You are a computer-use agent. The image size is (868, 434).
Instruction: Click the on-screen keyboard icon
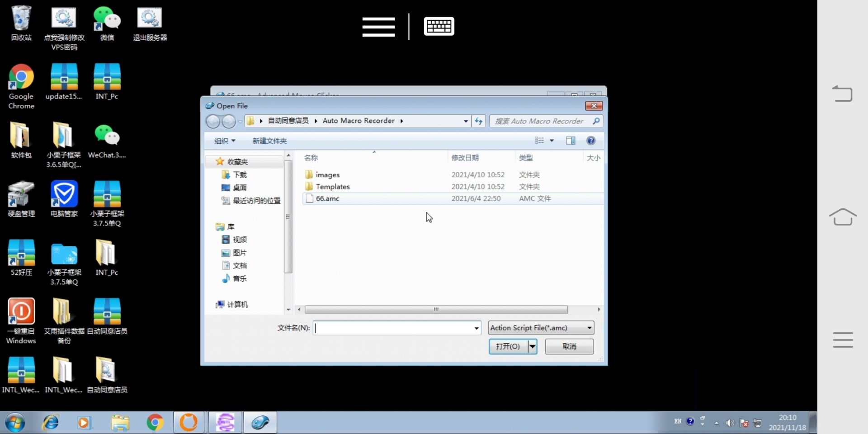pyautogui.click(x=439, y=26)
